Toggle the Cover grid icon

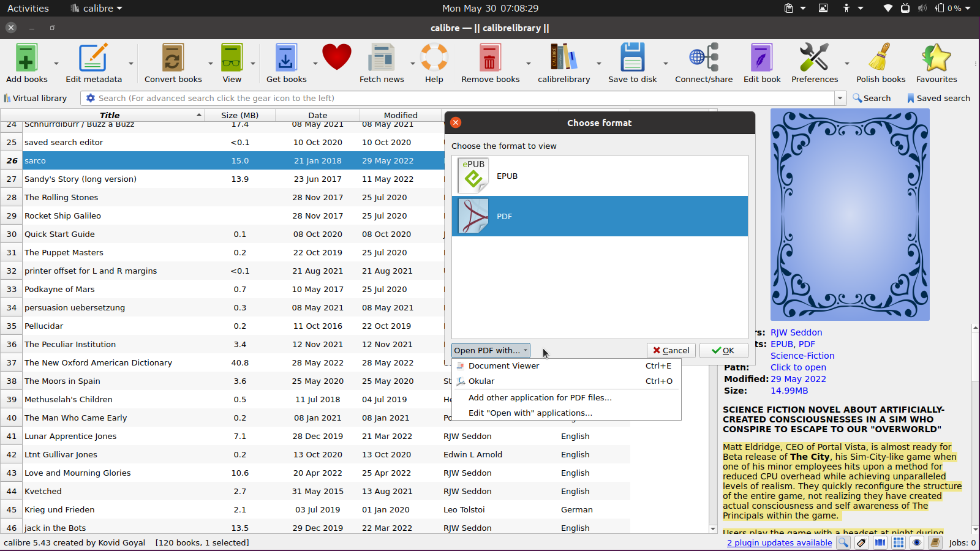pyautogui.click(x=899, y=542)
